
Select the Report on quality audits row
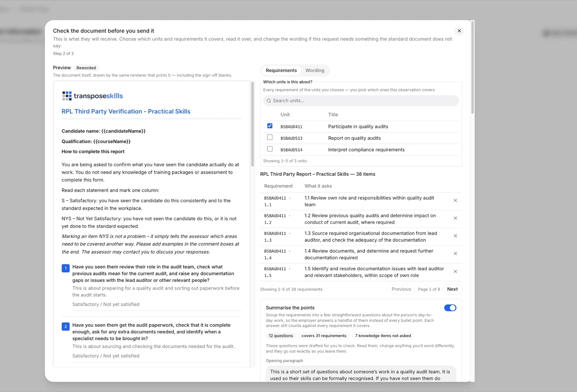[x=361, y=138]
